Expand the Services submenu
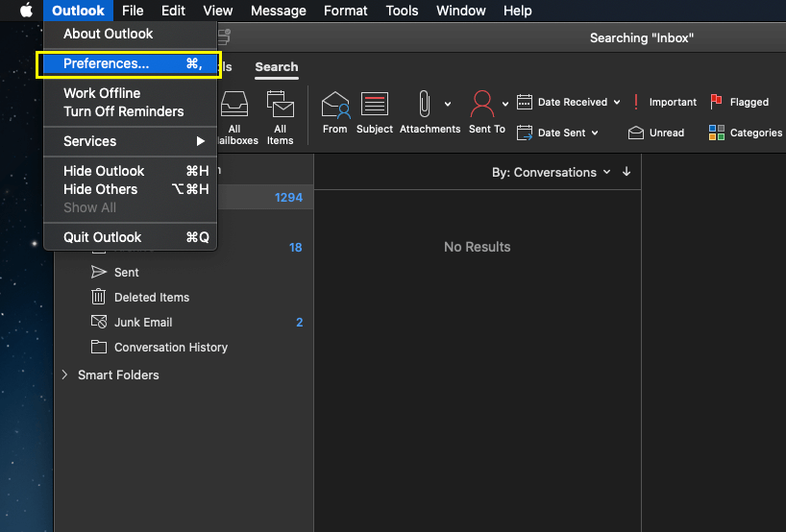 pos(131,141)
